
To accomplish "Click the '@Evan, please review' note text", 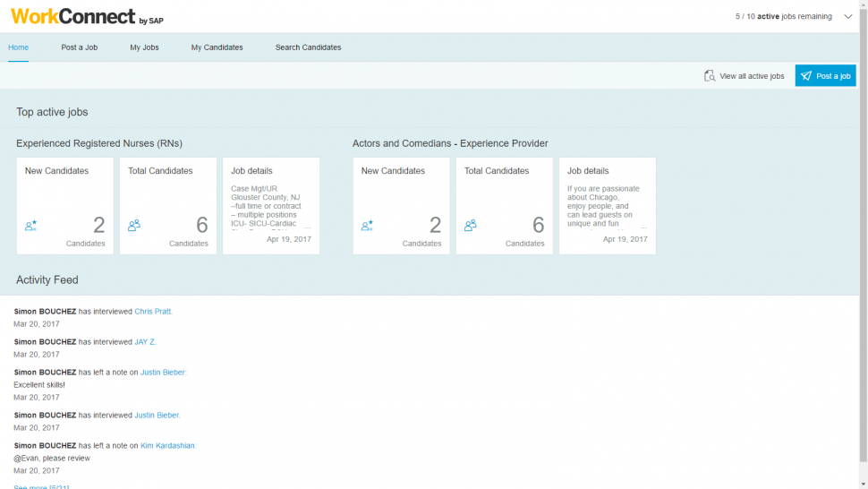I will [x=52, y=458].
